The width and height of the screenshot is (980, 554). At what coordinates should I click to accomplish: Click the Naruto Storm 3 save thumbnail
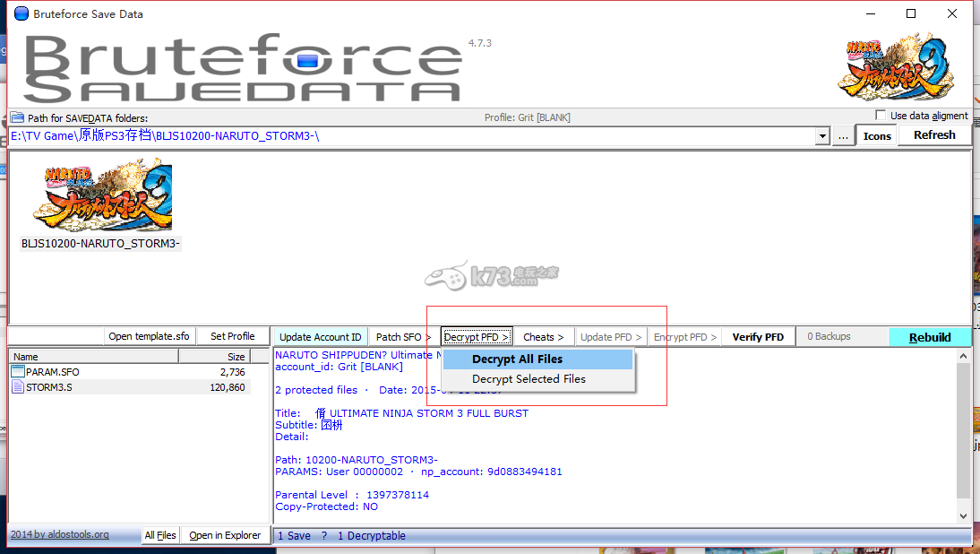[x=101, y=196]
